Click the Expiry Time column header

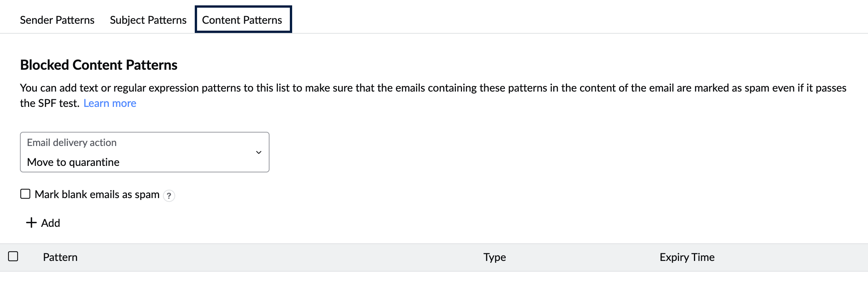click(x=687, y=257)
